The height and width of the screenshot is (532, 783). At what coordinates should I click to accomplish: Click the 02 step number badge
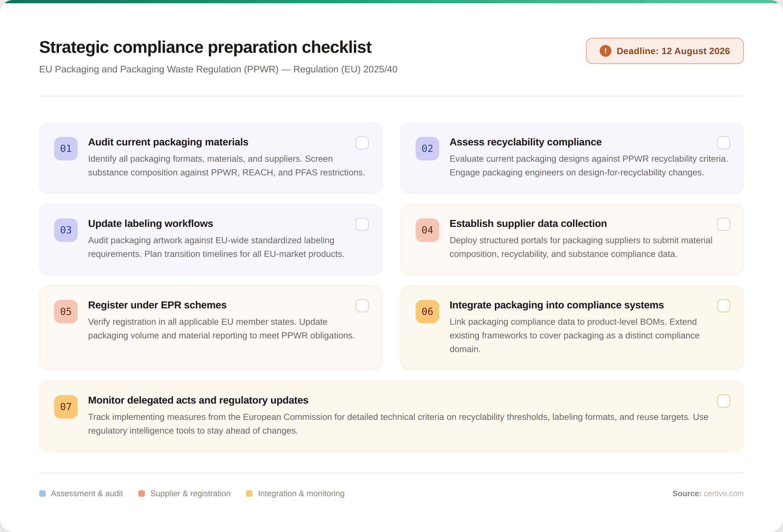427,149
